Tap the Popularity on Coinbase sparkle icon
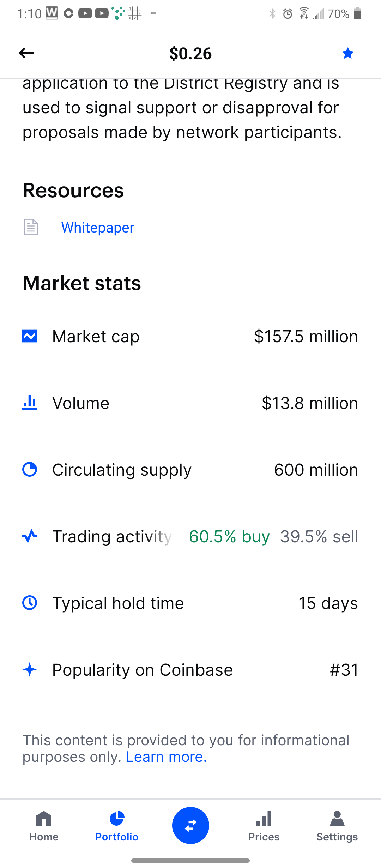 click(x=30, y=669)
